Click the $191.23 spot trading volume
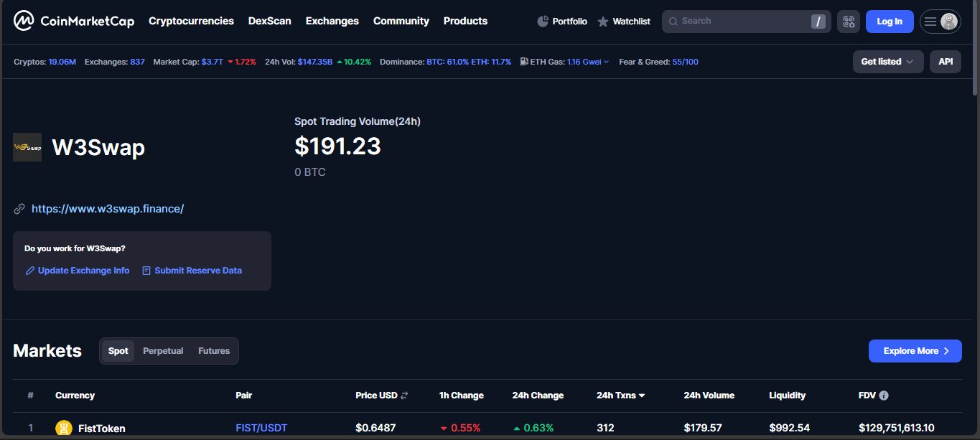 point(337,146)
